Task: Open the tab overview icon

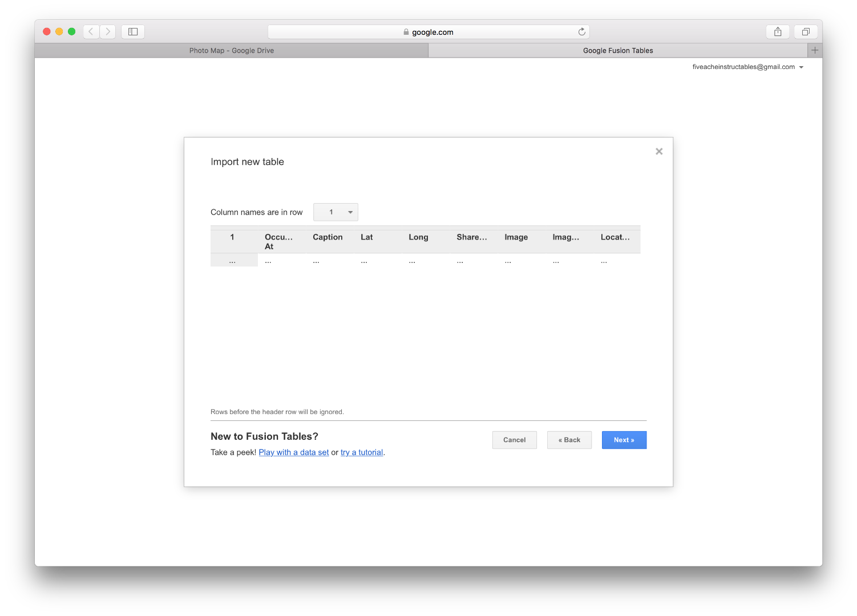Action: (806, 31)
